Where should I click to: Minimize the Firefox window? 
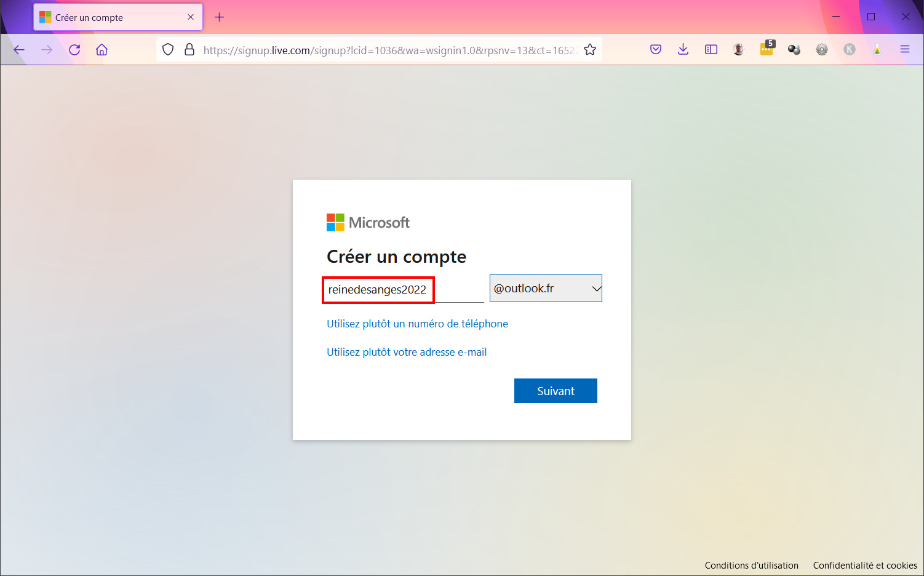pos(836,17)
